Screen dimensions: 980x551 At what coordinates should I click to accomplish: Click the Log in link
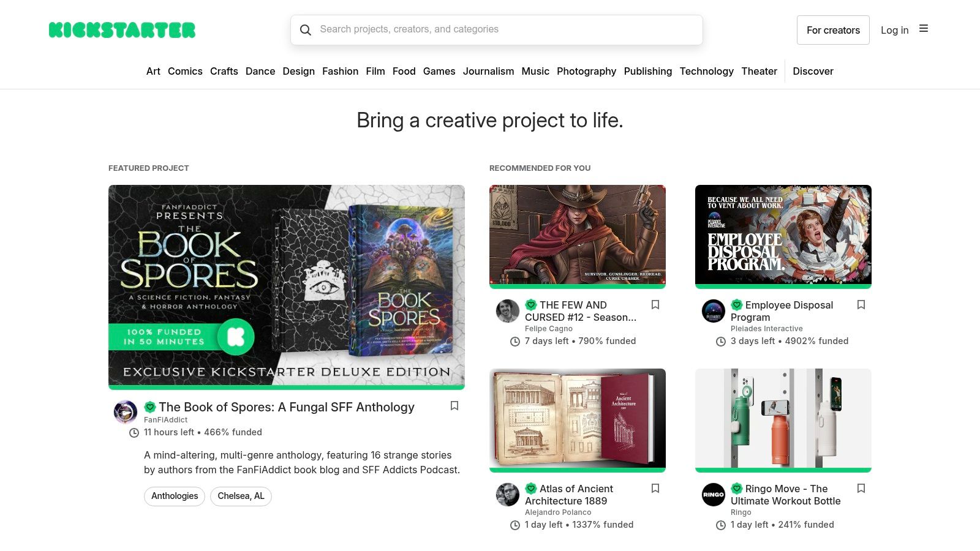pos(895,29)
